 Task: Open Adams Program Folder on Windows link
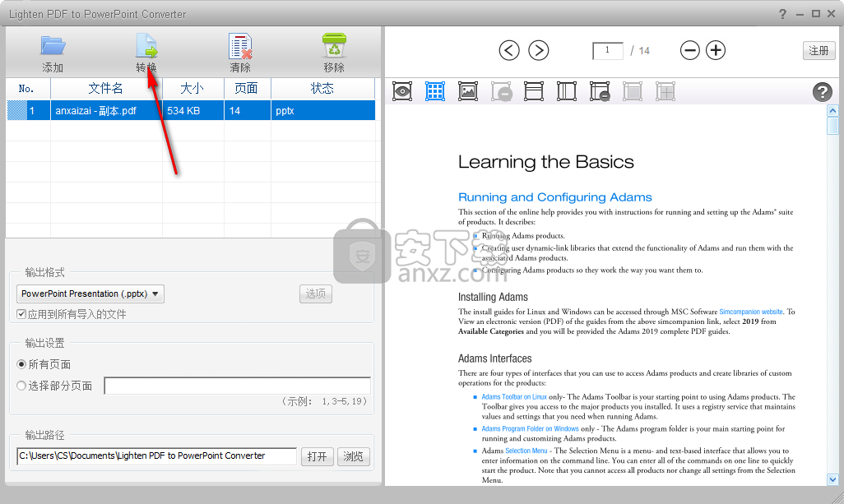[x=531, y=428]
